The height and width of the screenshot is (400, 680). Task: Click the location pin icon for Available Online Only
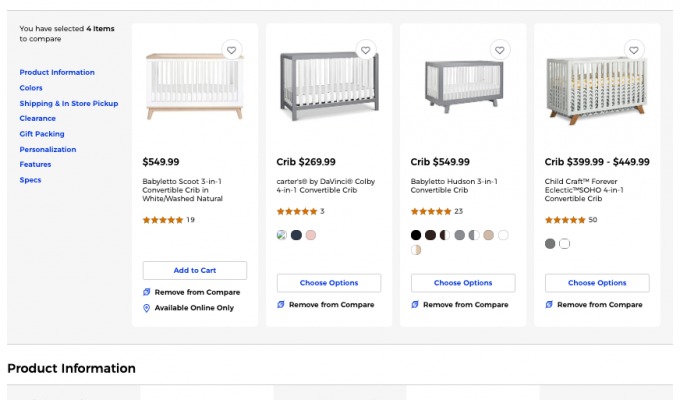pos(147,308)
